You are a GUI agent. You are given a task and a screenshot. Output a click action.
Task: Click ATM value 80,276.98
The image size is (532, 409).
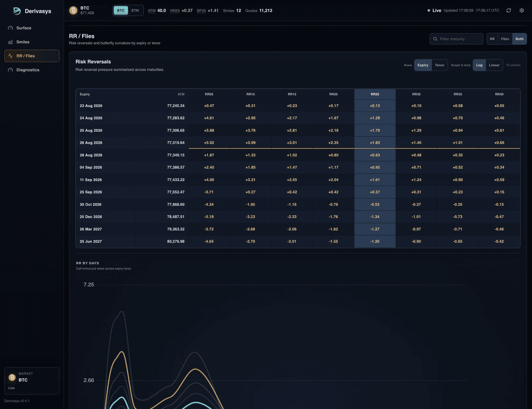(x=176, y=241)
